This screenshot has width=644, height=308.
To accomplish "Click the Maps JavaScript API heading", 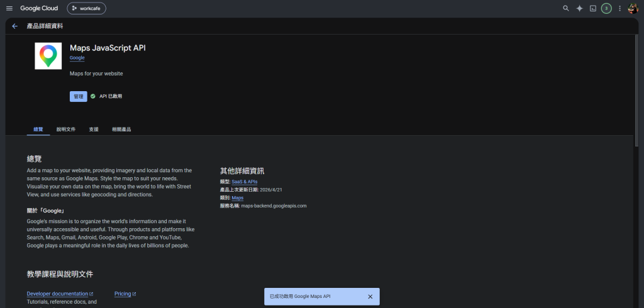I will click(x=108, y=48).
